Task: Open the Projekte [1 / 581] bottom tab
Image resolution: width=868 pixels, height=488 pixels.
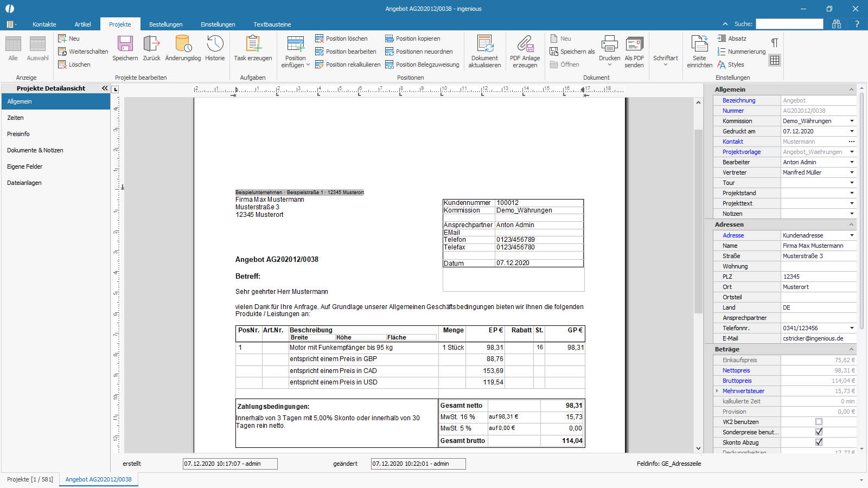Action: click(x=30, y=479)
